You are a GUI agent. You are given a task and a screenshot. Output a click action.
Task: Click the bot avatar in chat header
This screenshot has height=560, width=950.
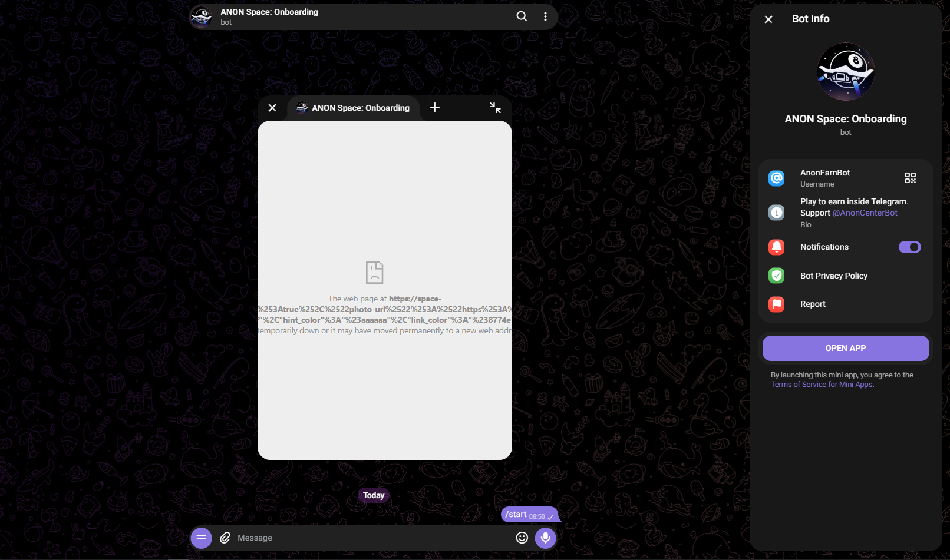pyautogui.click(x=202, y=17)
